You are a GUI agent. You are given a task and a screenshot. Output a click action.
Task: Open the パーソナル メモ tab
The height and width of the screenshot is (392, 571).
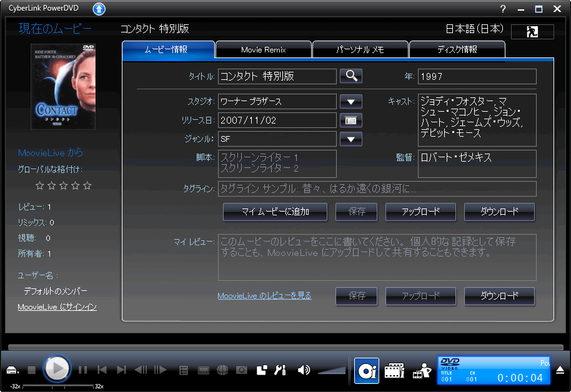click(x=360, y=49)
